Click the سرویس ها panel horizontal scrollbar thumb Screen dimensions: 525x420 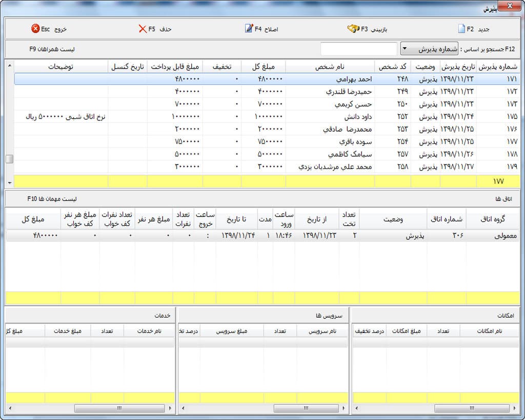click(x=306, y=408)
